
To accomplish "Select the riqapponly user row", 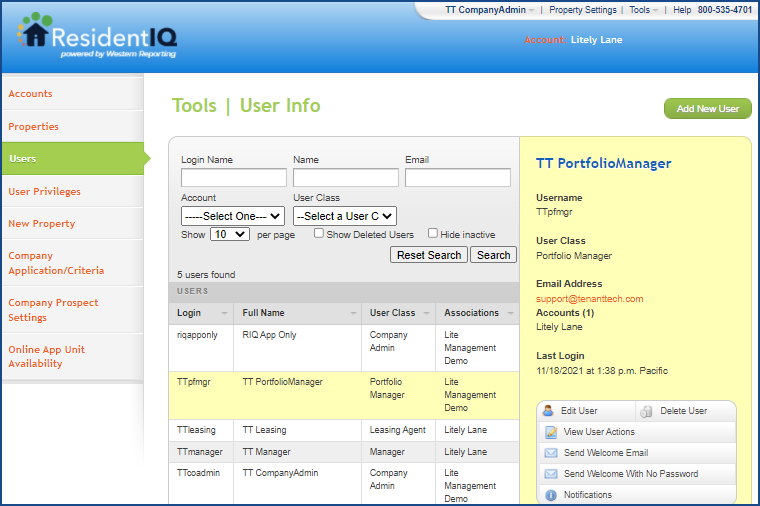I will [x=344, y=348].
